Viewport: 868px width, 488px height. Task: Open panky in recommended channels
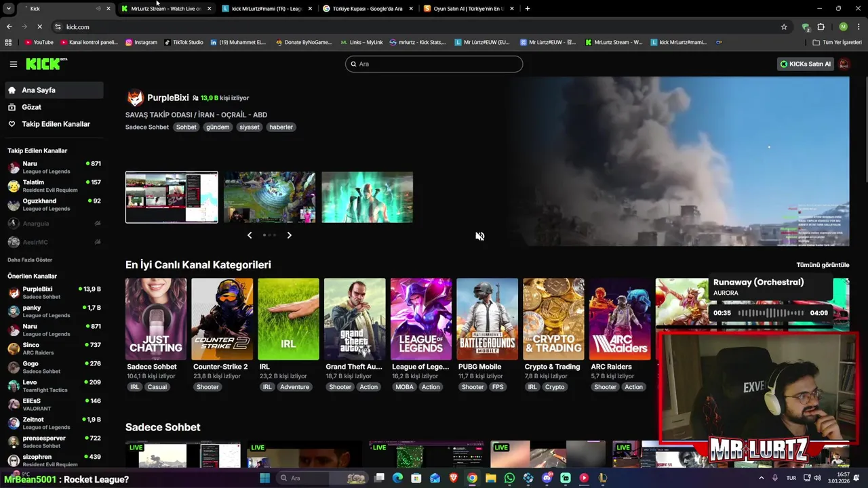pyautogui.click(x=54, y=311)
